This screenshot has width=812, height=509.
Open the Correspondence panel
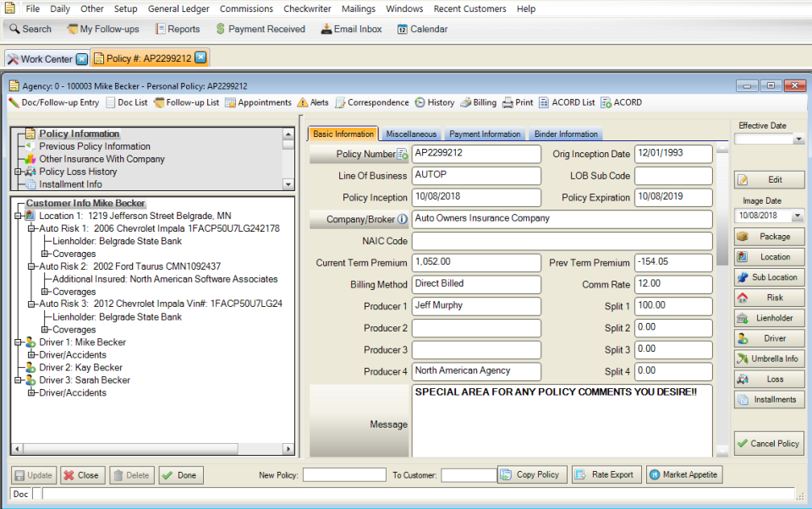(374, 102)
